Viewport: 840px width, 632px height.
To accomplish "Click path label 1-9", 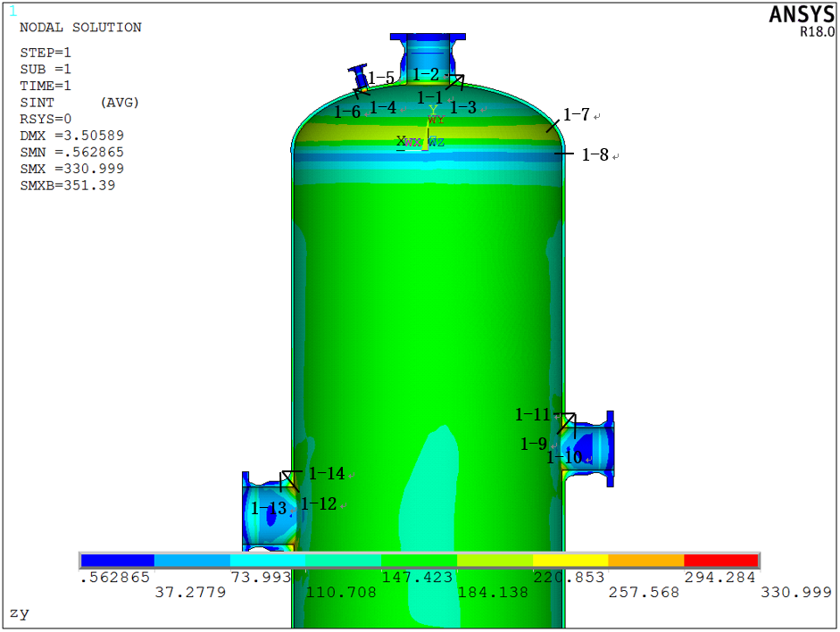I will coord(534,444).
